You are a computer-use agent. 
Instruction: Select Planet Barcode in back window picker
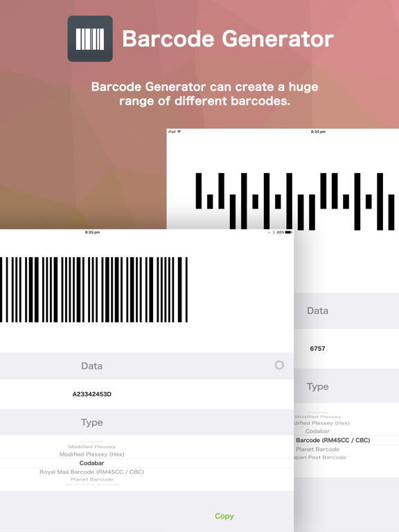coord(317,449)
